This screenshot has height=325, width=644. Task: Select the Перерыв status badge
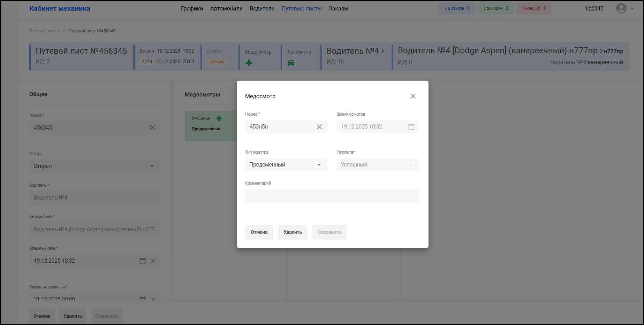(x=533, y=8)
